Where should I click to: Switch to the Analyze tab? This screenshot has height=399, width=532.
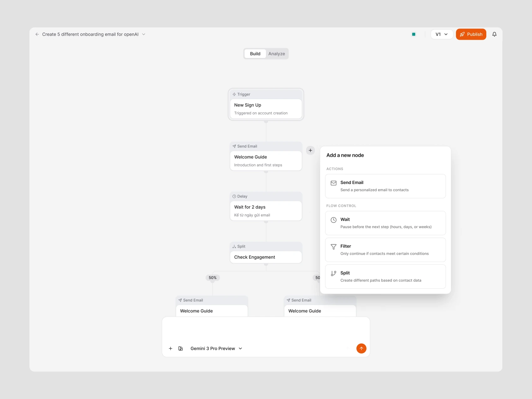[277, 54]
